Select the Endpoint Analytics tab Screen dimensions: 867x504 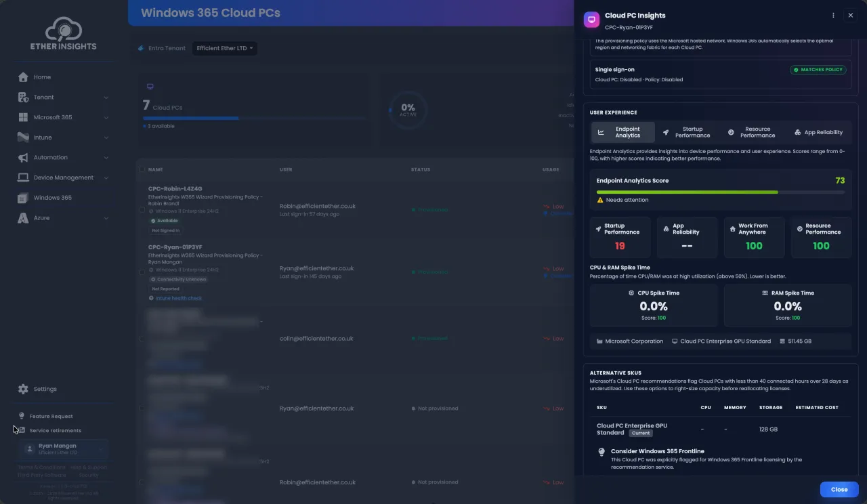pos(622,132)
